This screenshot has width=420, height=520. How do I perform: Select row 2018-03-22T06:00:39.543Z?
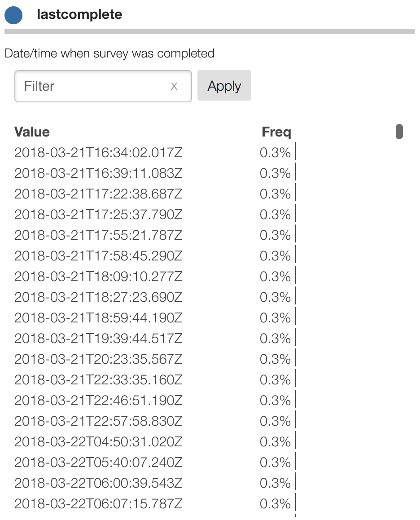pos(98,483)
